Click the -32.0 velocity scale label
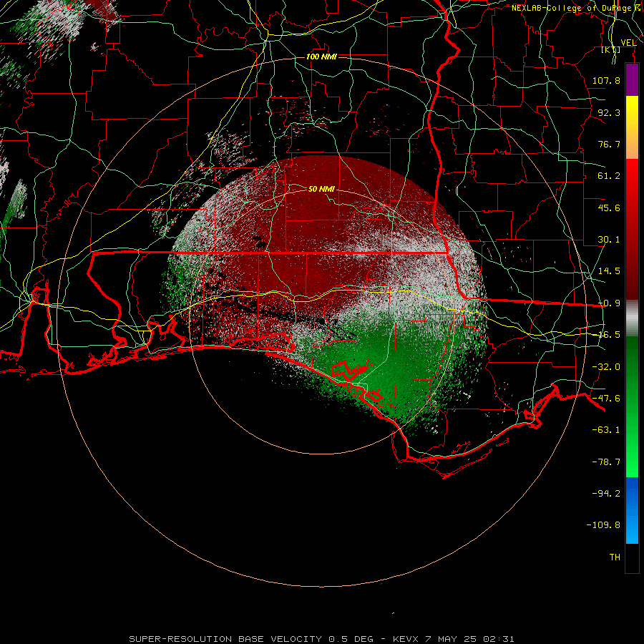Viewport: 644px width, 644px height. [x=606, y=367]
